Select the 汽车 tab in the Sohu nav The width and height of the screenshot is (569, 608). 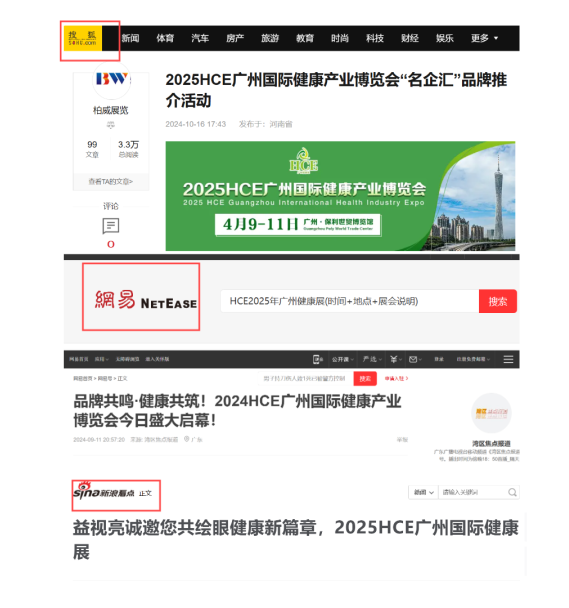click(200, 38)
